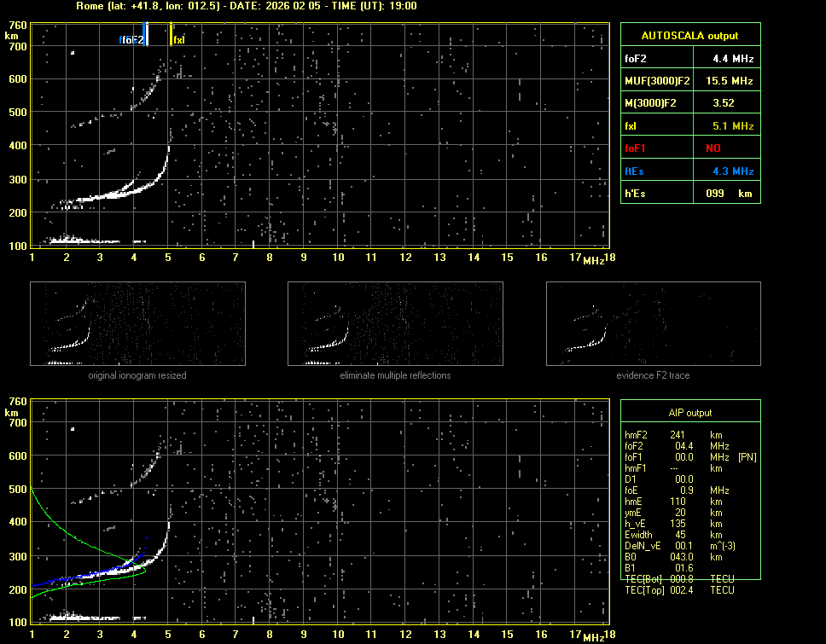Select the red foF1 NO value
This screenshot has width=826, height=644.
coord(713,148)
